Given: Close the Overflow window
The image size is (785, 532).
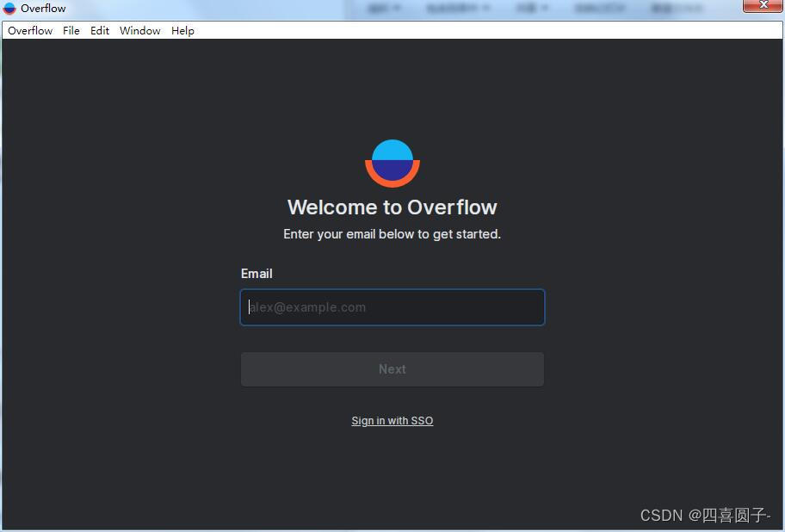Looking at the screenshot, I should click(763, 5).
